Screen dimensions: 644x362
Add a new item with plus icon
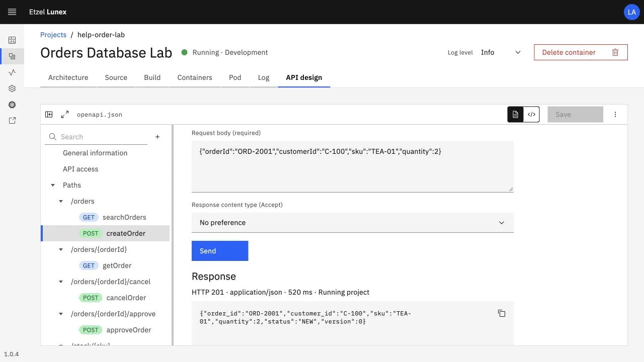[157, 137]
